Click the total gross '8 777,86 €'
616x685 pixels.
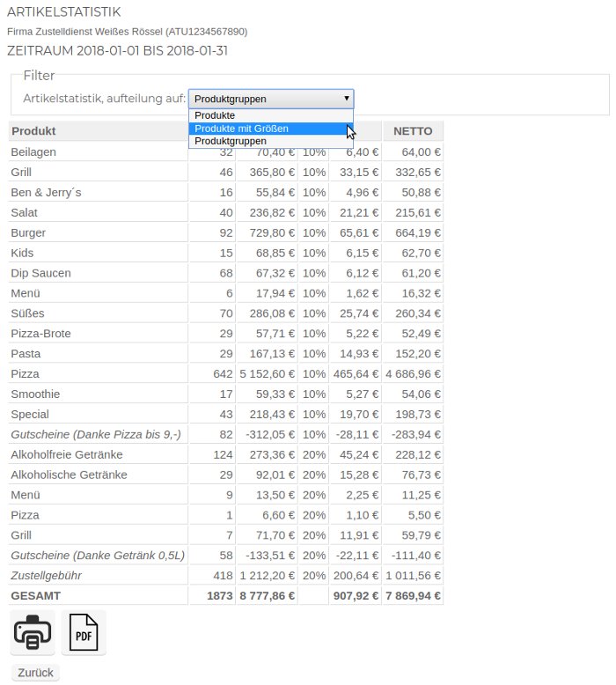(x=268, y=596)
